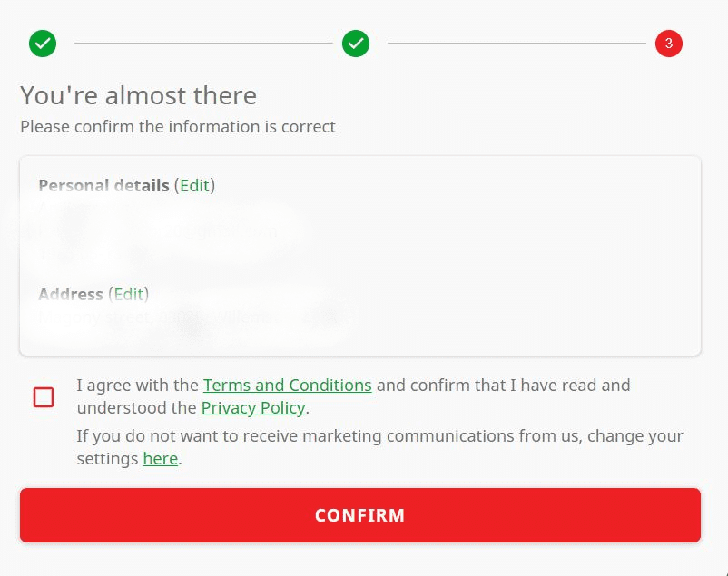The width and height of the screenshot is (728, 576).
Task: Follow the 'here' marketing settings link
Action: point(160,459)
